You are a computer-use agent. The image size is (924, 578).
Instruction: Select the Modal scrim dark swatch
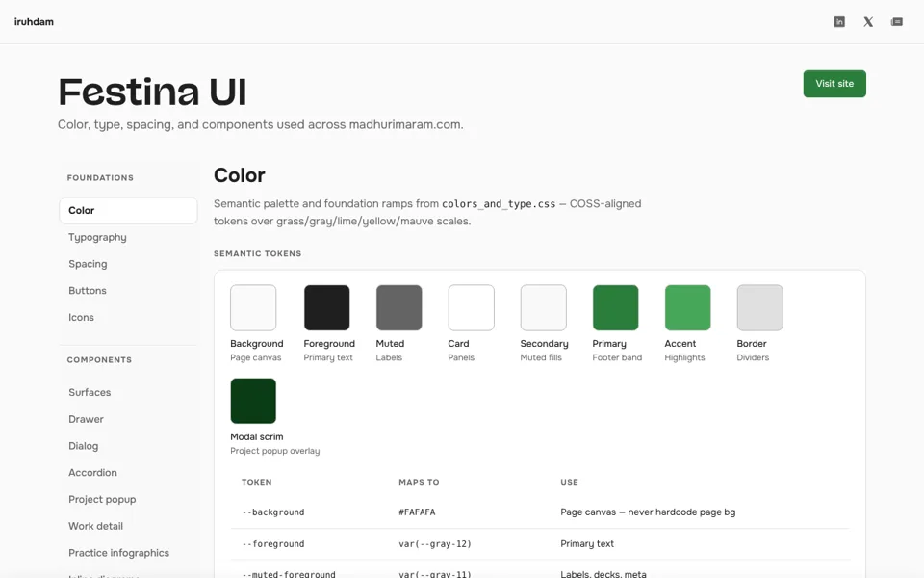coord(253,401)
